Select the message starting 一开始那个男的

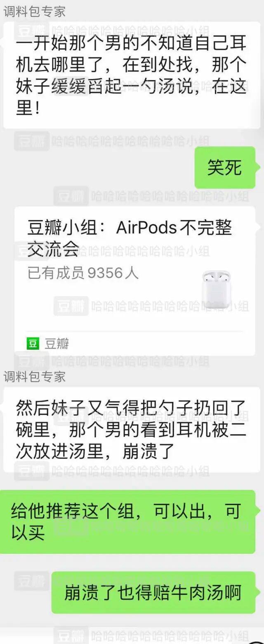coord(132,75)
